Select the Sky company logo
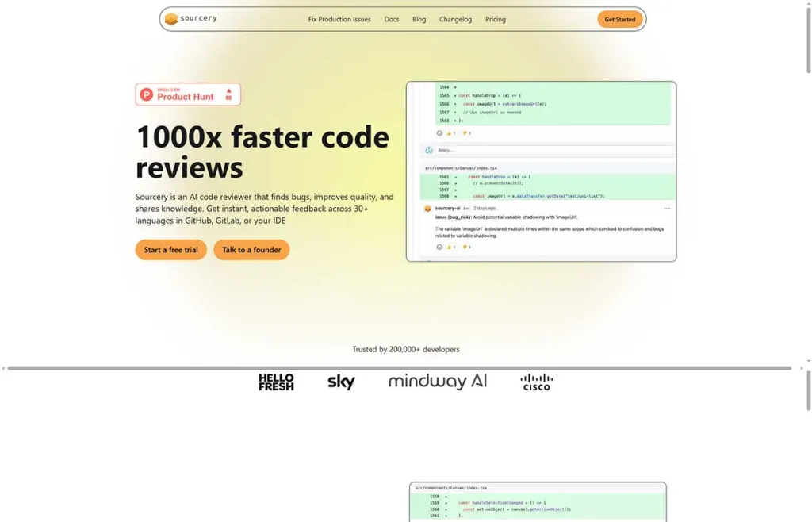Screen dimensions: 812x522 pyautogui.click(x=340, y=381)
